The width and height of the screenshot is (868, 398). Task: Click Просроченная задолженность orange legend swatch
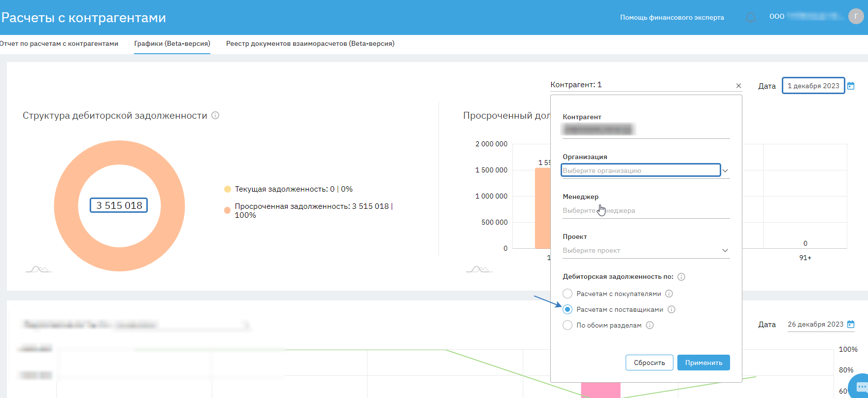pyautogui.click(x=227, y=210)
